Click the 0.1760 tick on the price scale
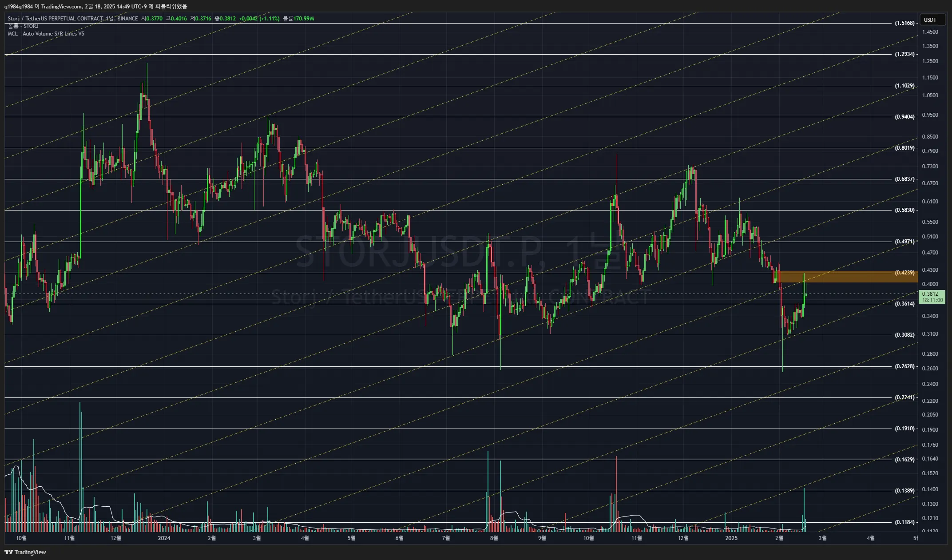The height and width of the screenshot is (560, 952). tap(930, 445)
